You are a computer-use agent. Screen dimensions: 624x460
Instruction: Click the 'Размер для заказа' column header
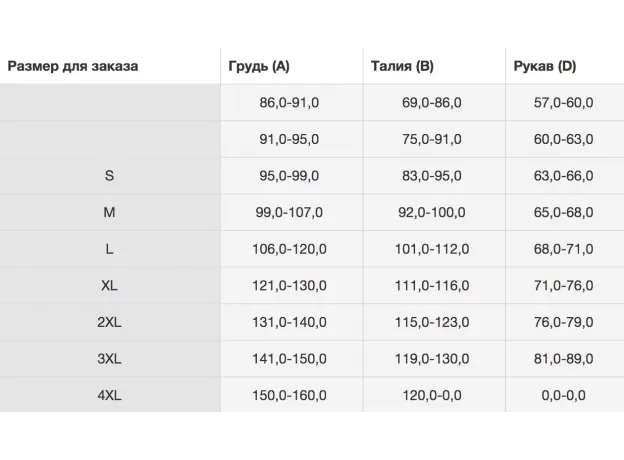(x=73, y=66)
